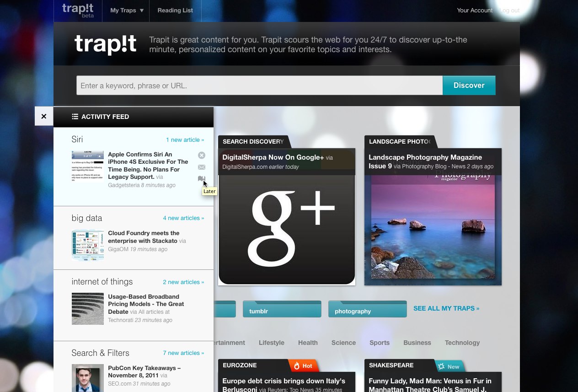Click the large trap!t banner logo
The width and height of the screenshot is (578, 392).
(106, 44)
